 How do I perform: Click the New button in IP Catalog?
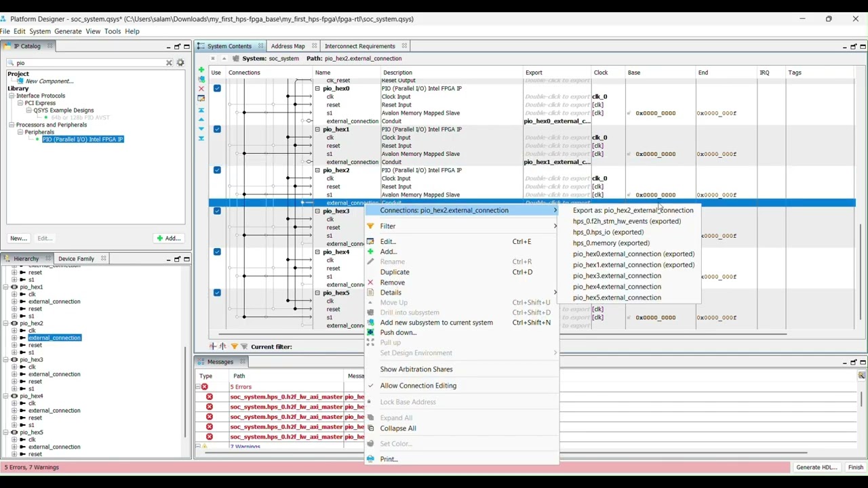pos(18,238)
